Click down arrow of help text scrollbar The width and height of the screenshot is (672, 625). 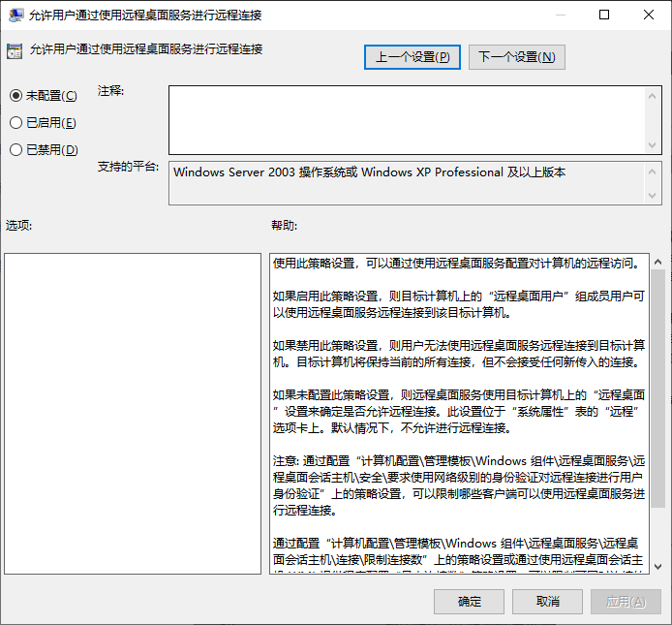(x=658, y=566)
